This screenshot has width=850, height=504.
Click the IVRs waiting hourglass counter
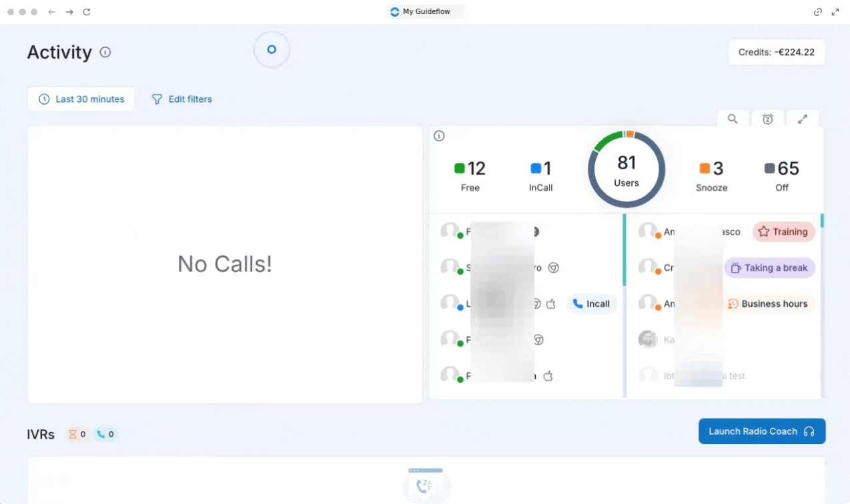(x=77, y=435)
